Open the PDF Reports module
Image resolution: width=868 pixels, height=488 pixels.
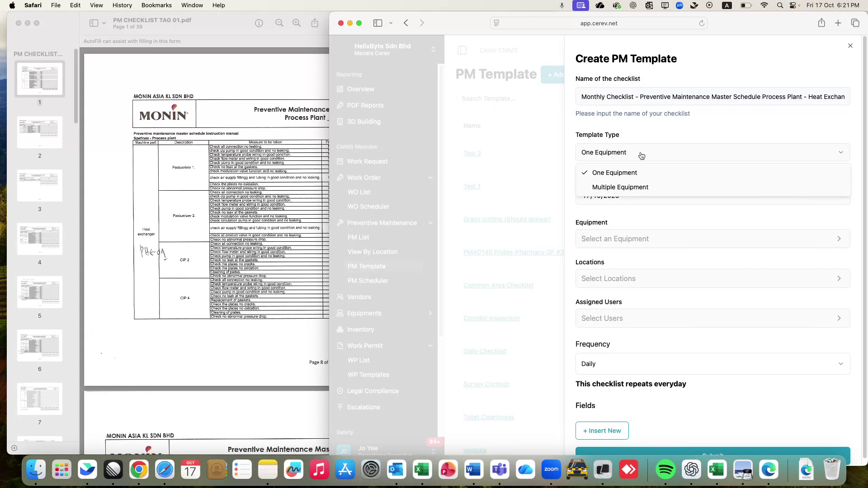tap(365, 105)
